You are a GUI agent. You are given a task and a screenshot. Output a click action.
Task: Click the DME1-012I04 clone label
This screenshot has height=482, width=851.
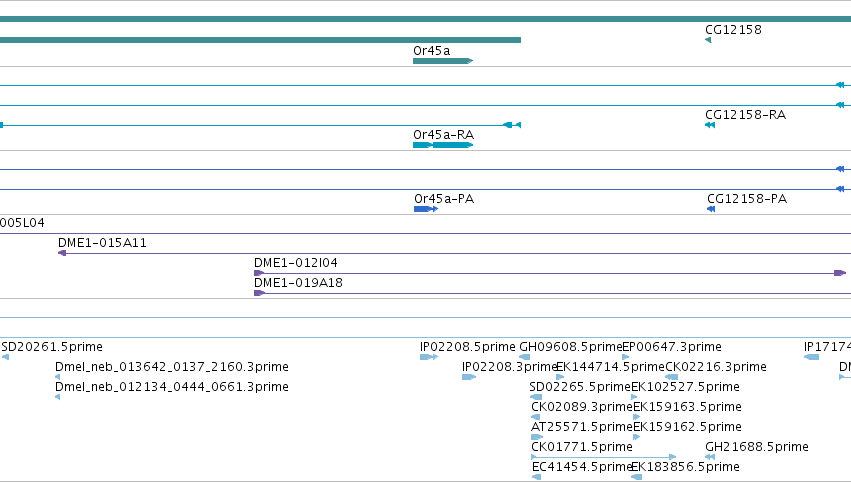pos(296,263)
